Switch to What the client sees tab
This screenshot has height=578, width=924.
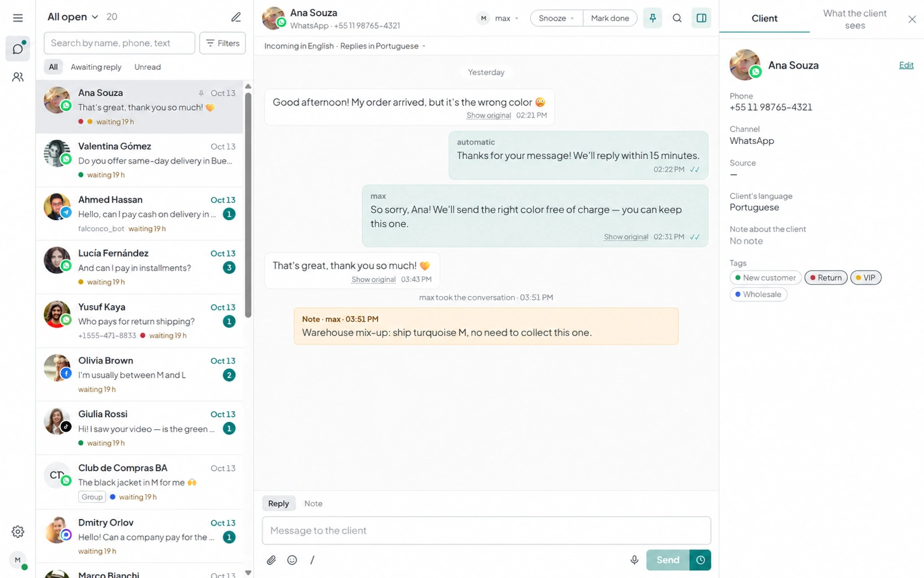point(855,19)
